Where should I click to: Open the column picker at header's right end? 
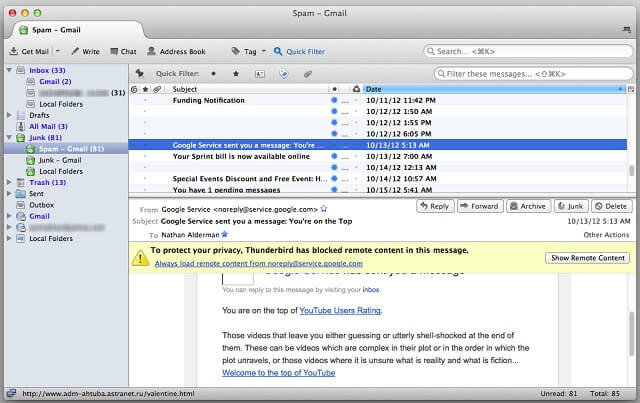coord(631,89)
